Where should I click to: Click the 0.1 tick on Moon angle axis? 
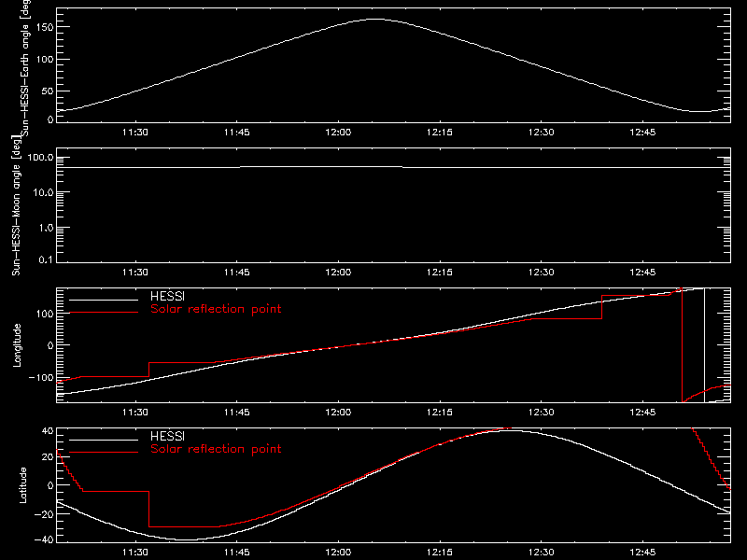click(x=46, y=259)
